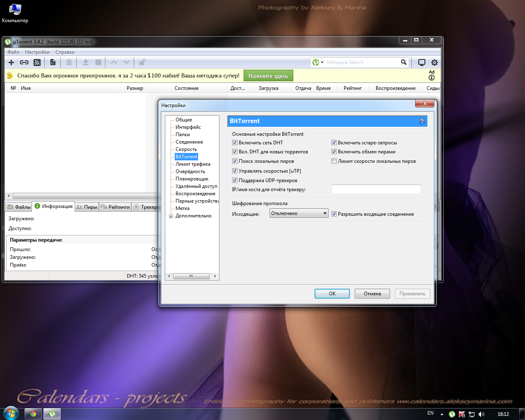The width and height of the screenshot is (525, 420).
Task: Click the volume speaker tray icon
Action: pos(481,414)
